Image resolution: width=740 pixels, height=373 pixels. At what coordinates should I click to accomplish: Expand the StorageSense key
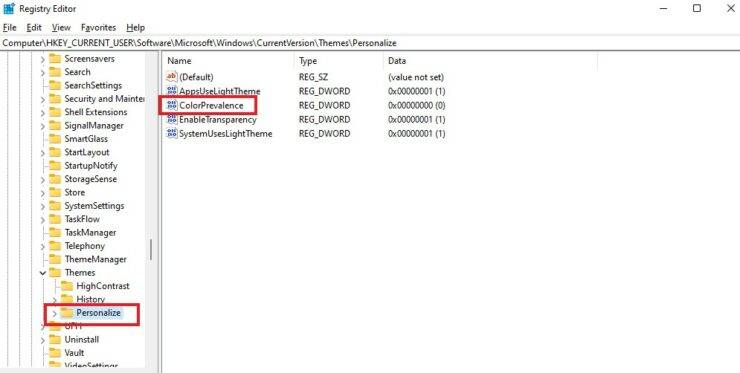[43, 179]
